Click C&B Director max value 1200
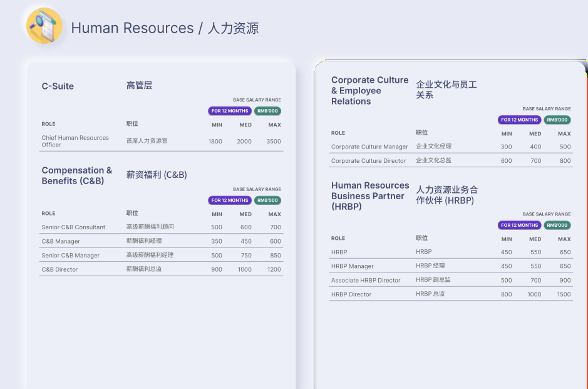Image resolution: width=588 pixels, height=389 pixels. [x=274, y=270]
